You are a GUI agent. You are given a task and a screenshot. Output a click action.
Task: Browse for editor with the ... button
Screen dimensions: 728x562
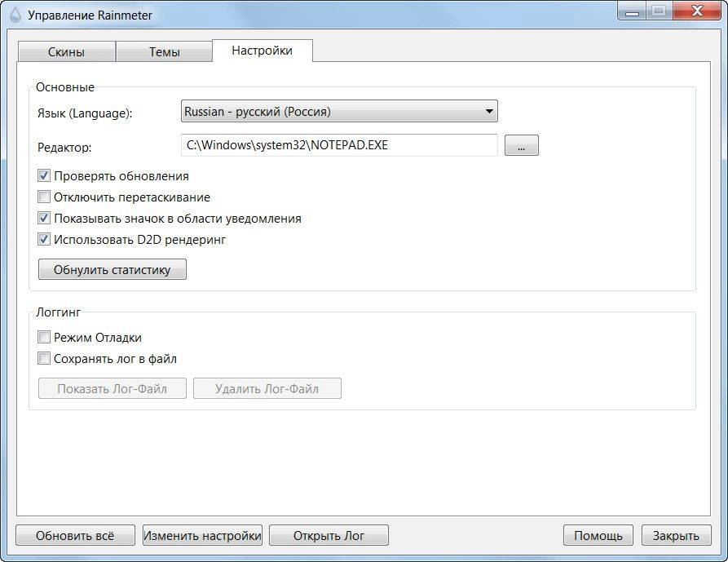[x=522, y=145]
